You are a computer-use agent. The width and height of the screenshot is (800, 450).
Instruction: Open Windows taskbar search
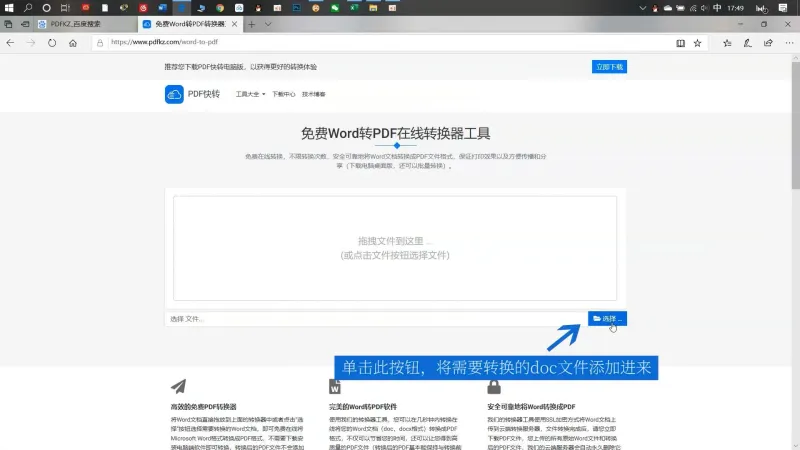click(28, 8)
